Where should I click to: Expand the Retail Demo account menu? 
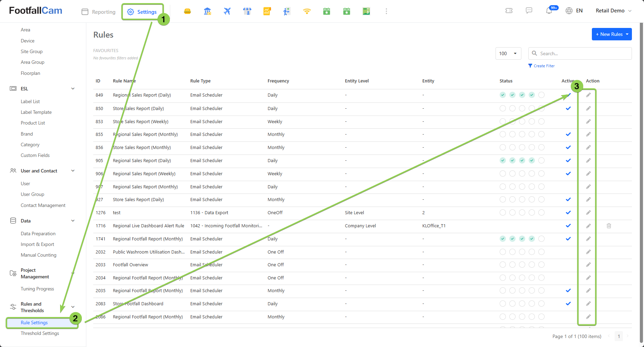tap(613, 11)
